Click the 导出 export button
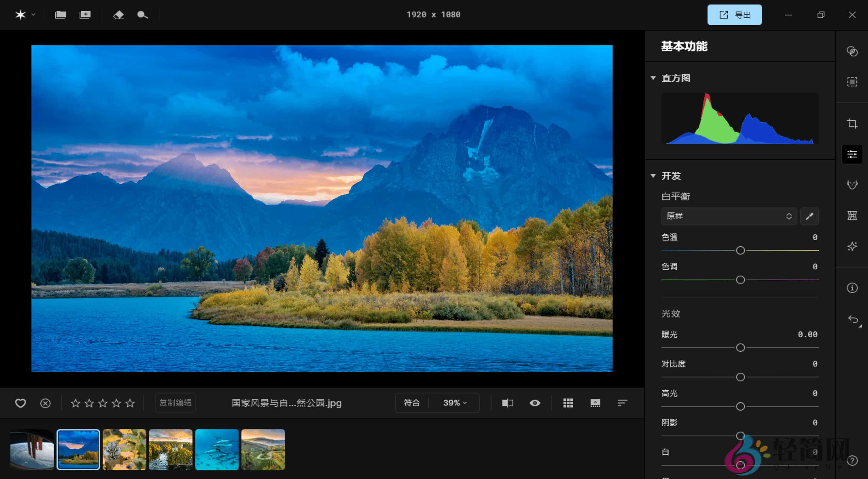The height and width of the screenshot is (479, 868). pos(734,15)
